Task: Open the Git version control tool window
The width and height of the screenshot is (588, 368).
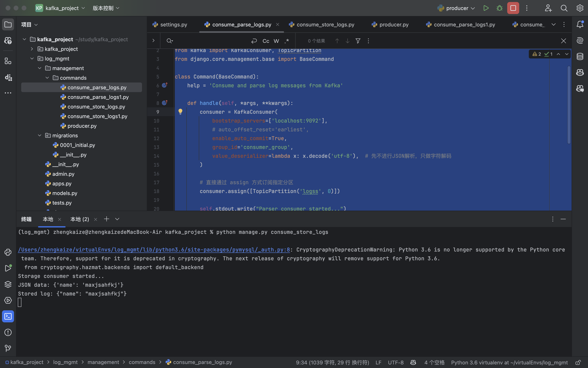Action: tap(8, 348)
